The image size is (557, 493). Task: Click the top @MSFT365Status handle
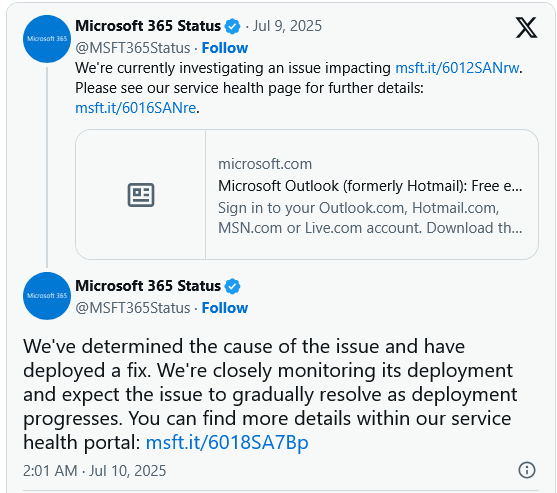click(133, 48)
